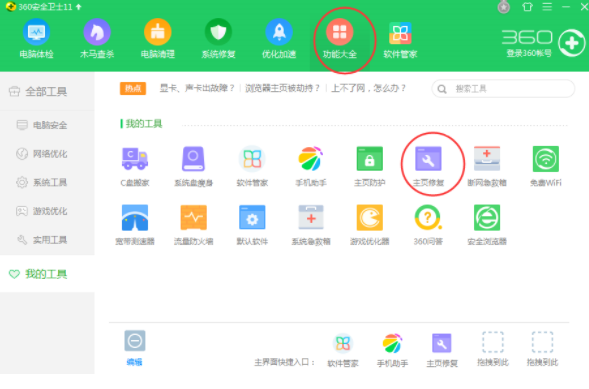
Task: Select 系统工具 category
Action: [47, 182]
